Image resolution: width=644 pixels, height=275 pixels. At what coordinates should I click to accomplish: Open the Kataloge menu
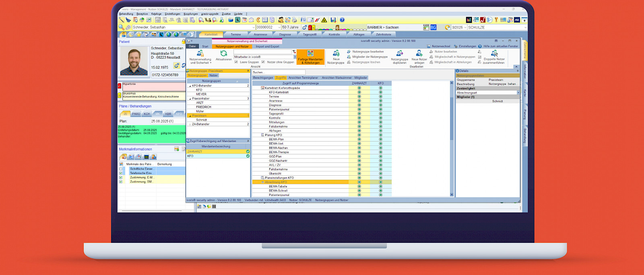pos(156,14)
